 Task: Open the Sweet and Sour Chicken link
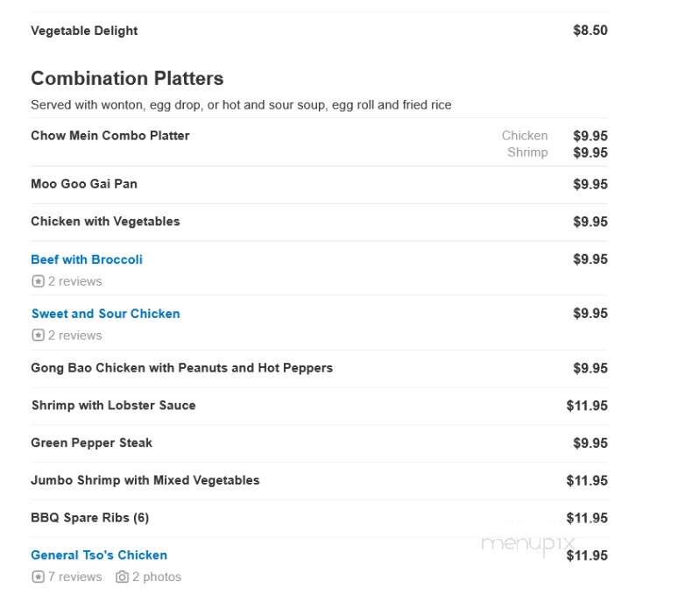pos(105,314)
